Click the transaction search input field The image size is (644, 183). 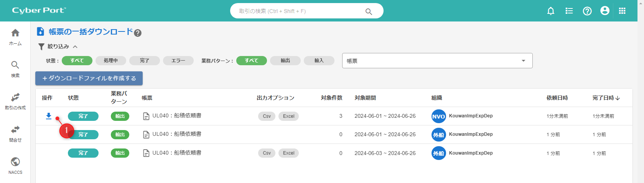(x=299, y=11)
